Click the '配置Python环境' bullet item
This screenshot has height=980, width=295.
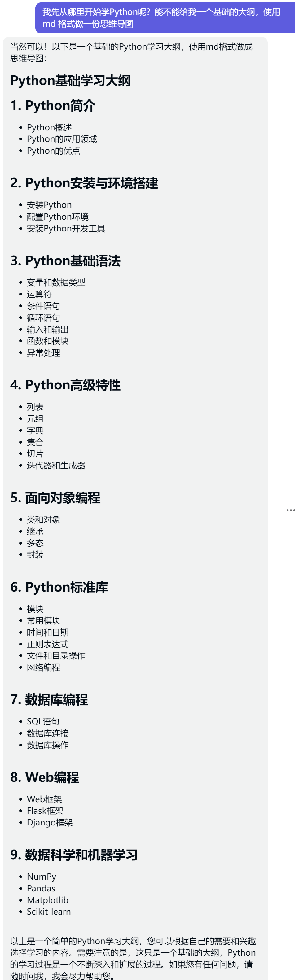coord(57,217)
